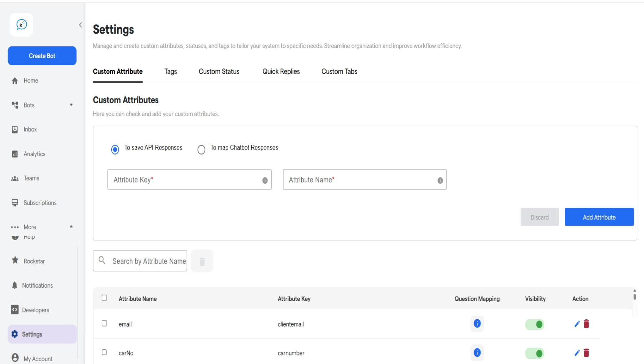
Task: Open Notifications
Action: [37, 285]
